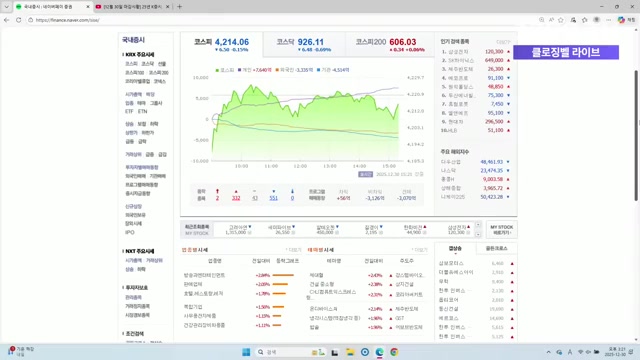Open Google Chrome icon on the taskbar

(x=394, y=352)
